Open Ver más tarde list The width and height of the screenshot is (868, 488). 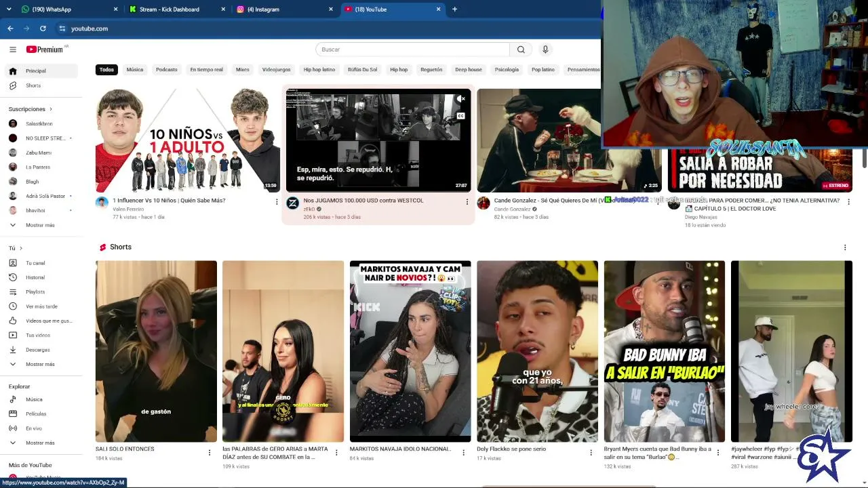pos(41,306)
